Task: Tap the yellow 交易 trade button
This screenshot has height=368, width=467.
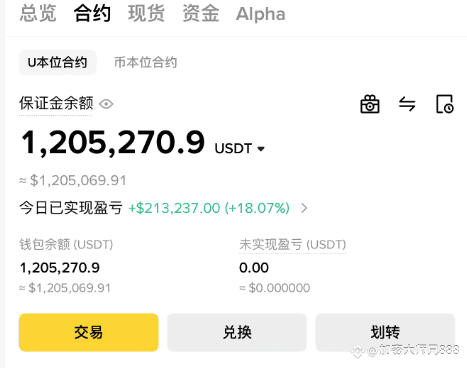Action: (89, 332)
